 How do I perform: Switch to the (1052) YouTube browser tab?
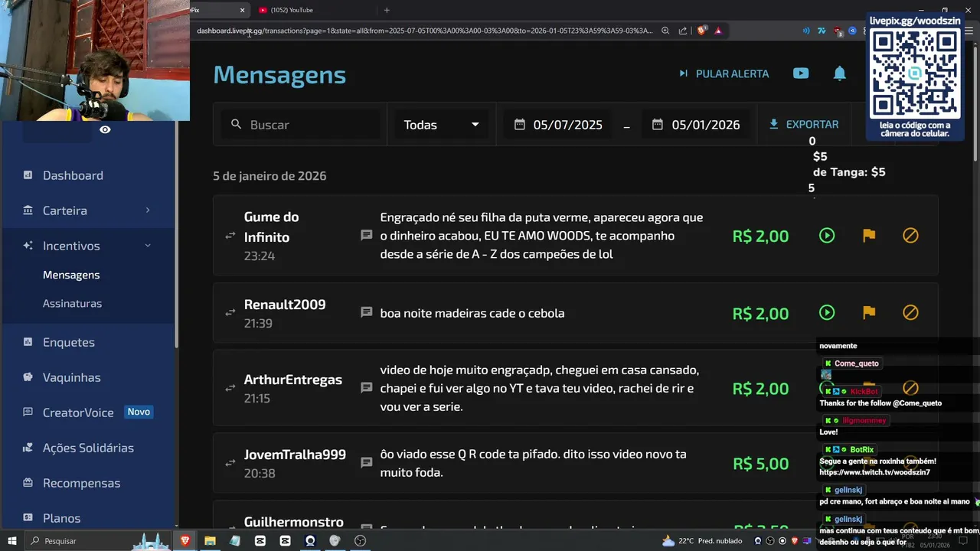(x=314, y=10)
